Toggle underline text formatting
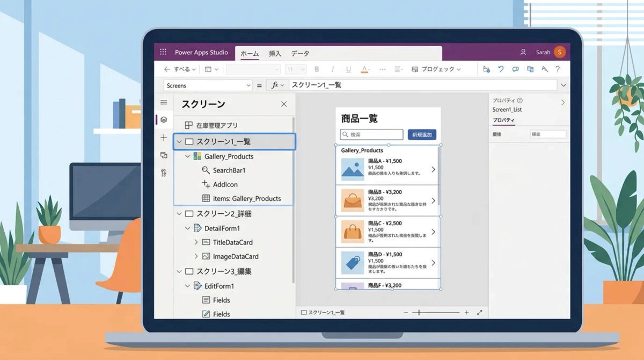The height and width of the screenshot is (360, 644). click(348, 69)
